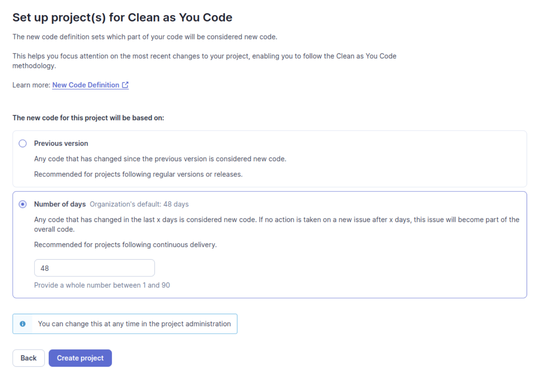Click the new code definition intro paragraph

[145, 37]
